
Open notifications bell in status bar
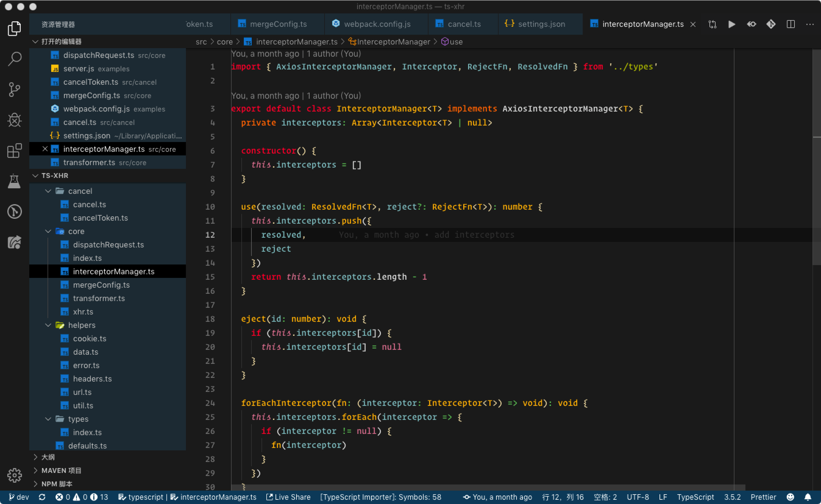coord(808,497)
